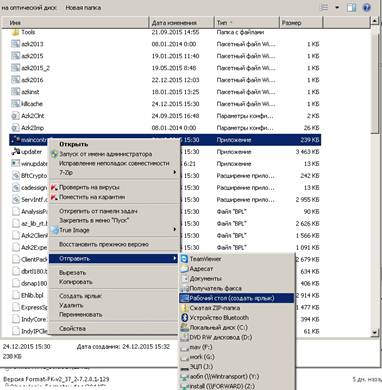Click the scrollbar down arrow
The image size is (382, 390).
coord(374,332)
